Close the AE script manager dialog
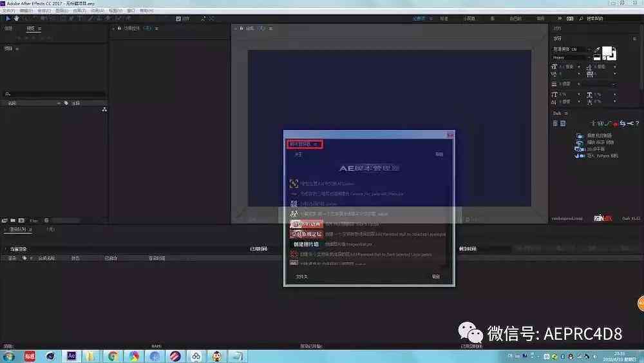 (450, 135)
